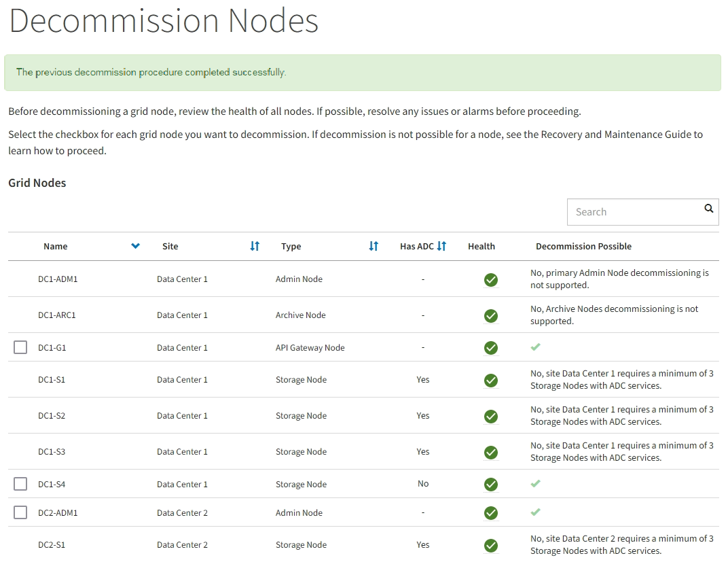Check the DC1-S4 storage node checkbox
Image resolution: width=728 pixels, height=562 pixels.
click(x=20, y=484)
